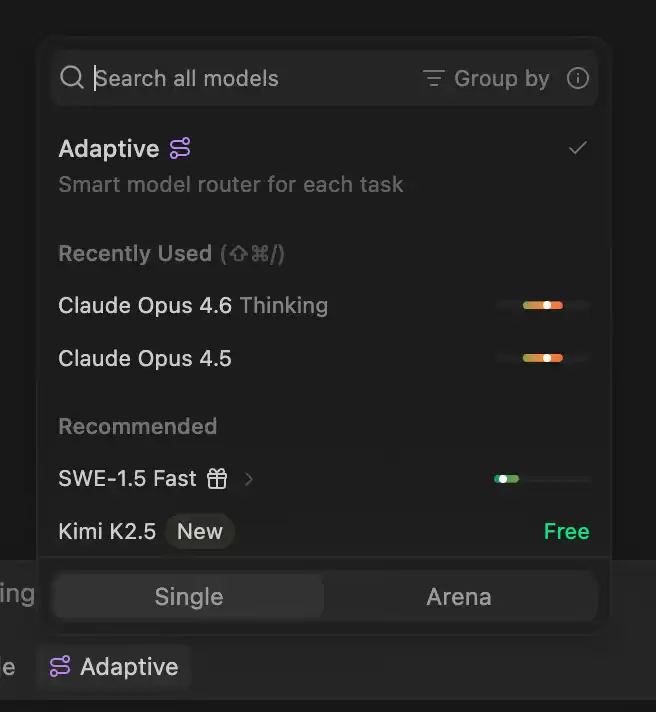
Task: Expand SWE-1.5 Fast chevron arrow
Action: [x=248, y=479]
